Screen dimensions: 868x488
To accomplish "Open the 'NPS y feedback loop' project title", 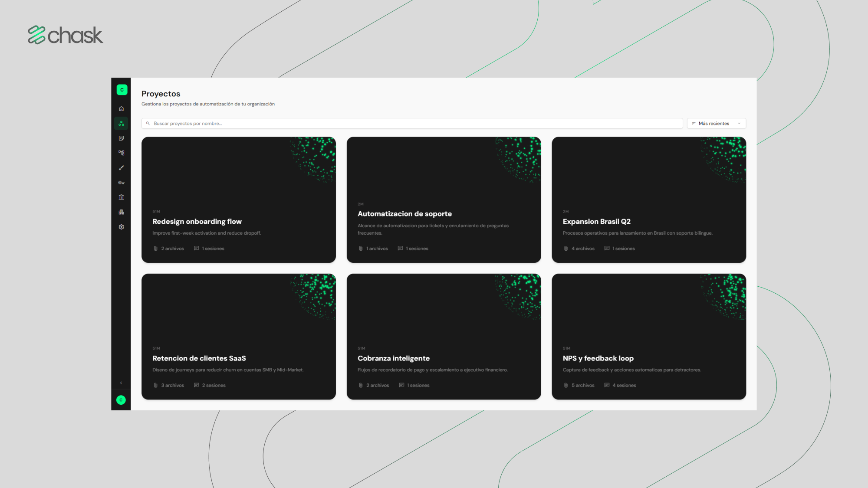I will tap(598, 358).
